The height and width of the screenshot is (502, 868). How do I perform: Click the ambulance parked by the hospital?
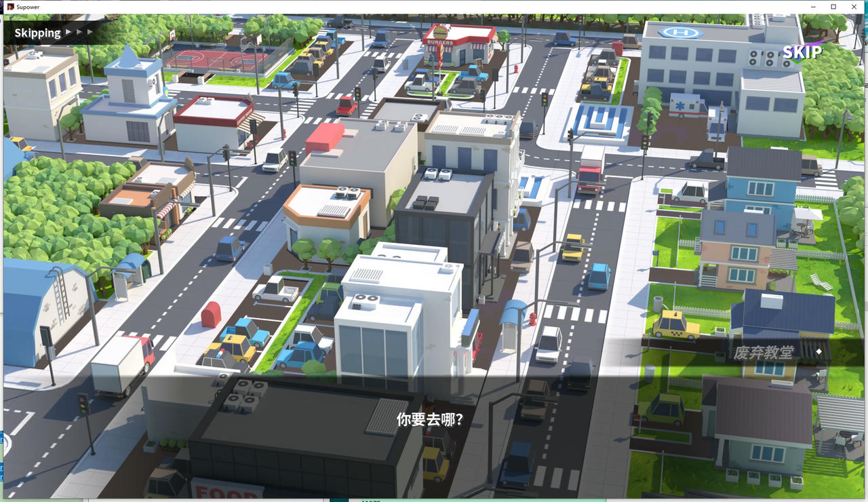tap(688, 106)
